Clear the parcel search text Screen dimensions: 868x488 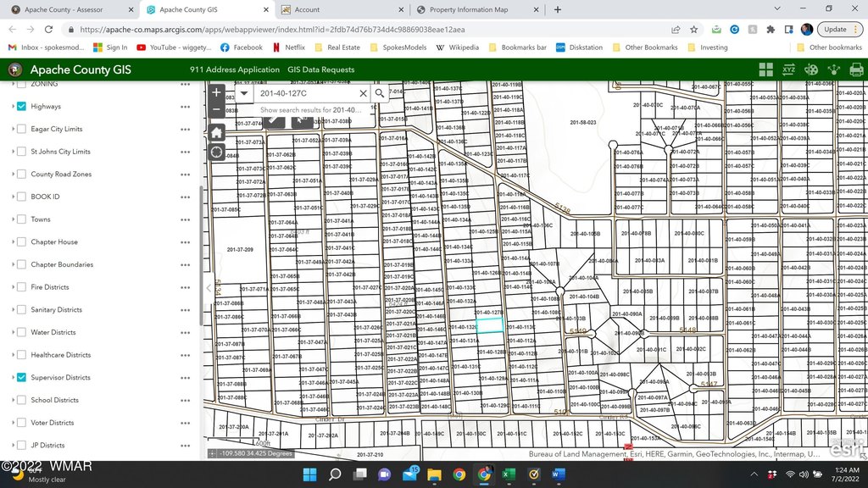(x=364, y=93)
